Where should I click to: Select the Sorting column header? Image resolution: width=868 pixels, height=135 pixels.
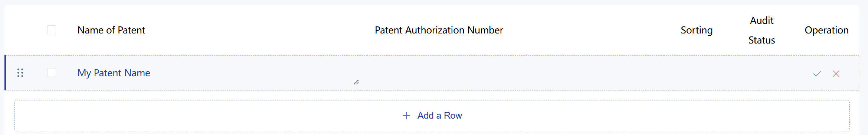pos(697,30)
